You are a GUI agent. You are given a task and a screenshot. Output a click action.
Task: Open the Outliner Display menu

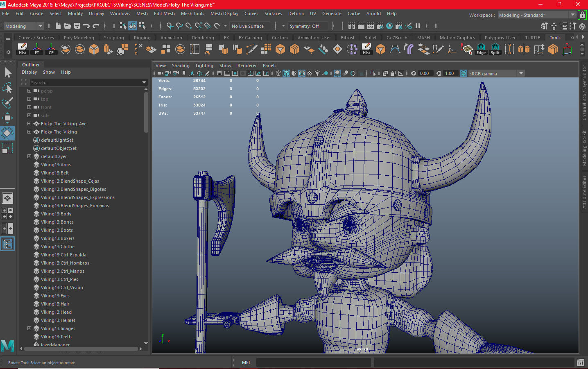[29, 72]
